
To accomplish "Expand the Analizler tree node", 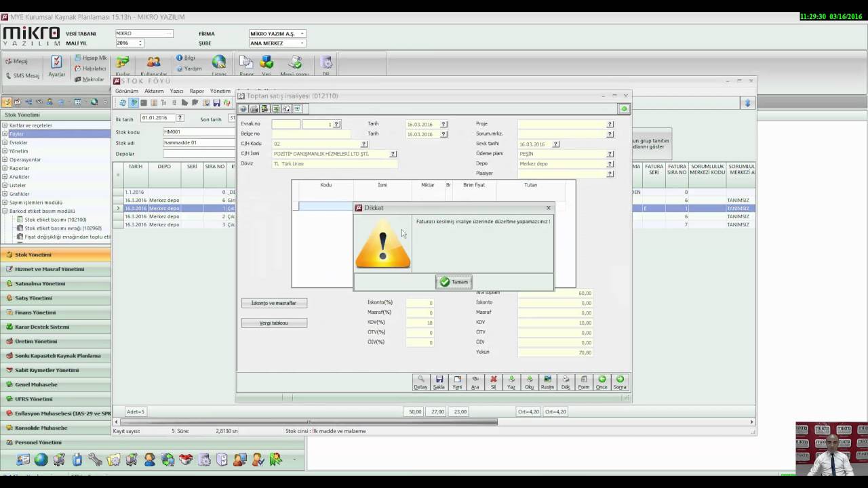I will [x=5, y=177].
